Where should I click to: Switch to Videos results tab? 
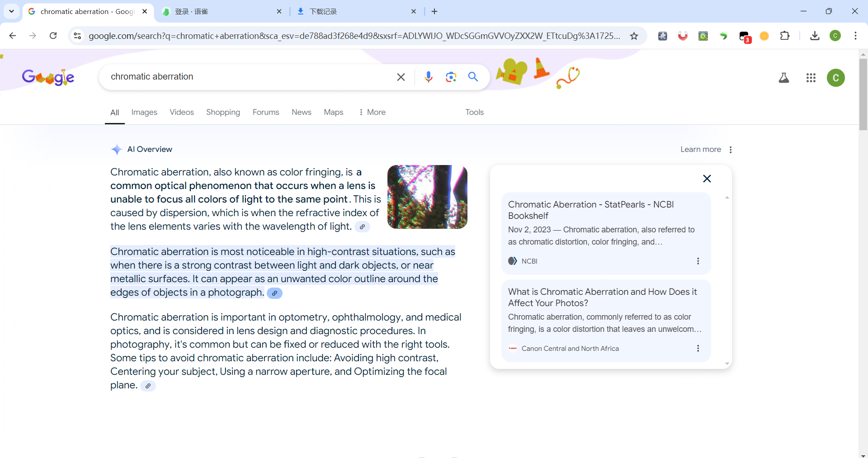tap(182, 112)
